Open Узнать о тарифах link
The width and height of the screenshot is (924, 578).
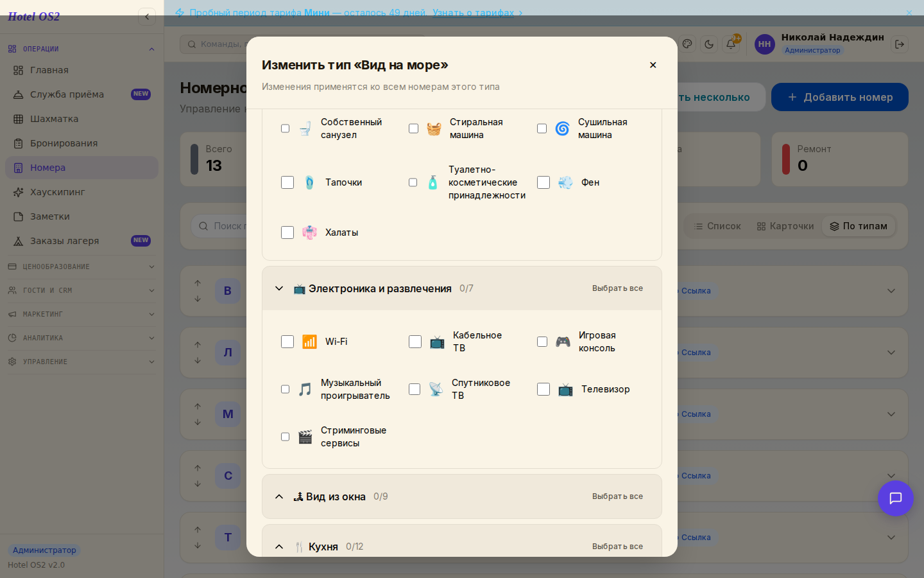478,13
